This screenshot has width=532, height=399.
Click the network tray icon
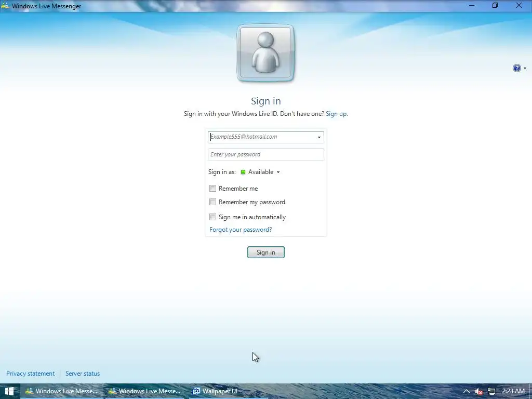(491, 391)
